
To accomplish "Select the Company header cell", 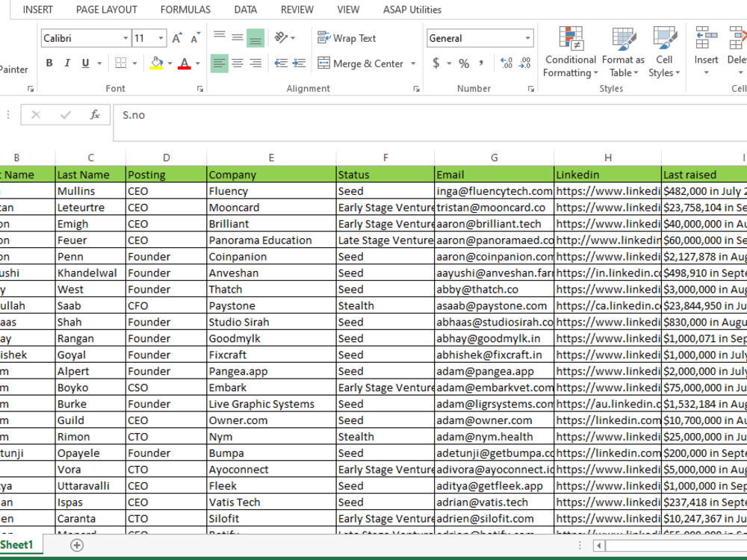I will pos(270,174).
